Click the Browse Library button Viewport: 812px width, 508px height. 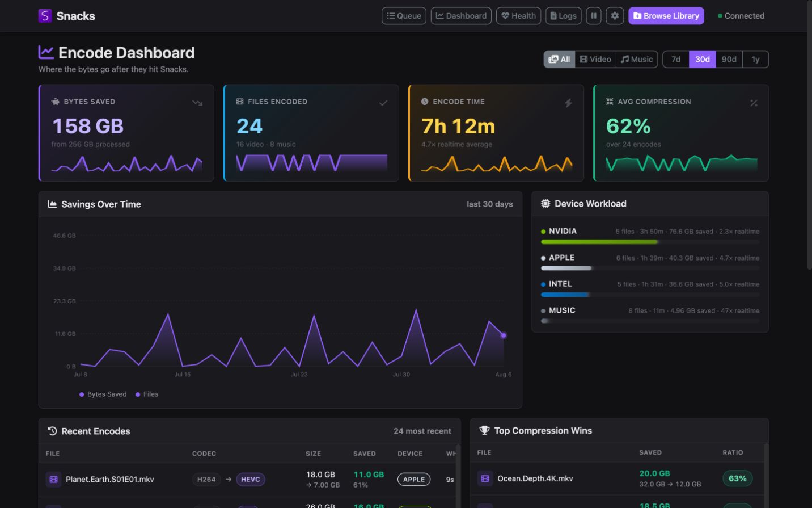coord(666,16)
